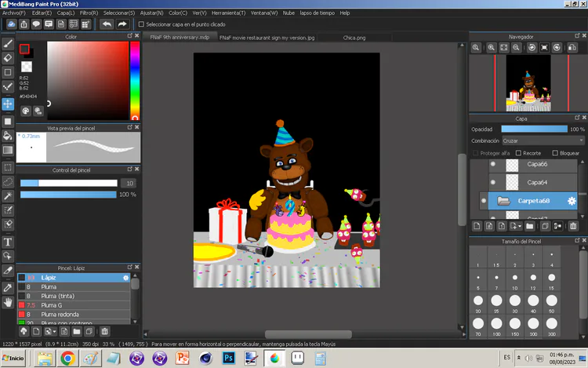Image resolution: width=588 pixels, height=368 pixels.
Task: Select Pluma redonda brush
Action: point(74,315)
